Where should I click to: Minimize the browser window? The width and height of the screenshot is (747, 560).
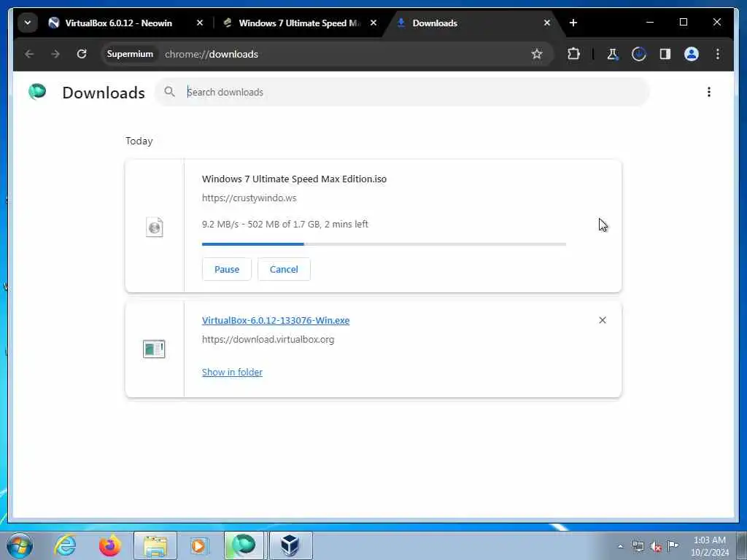pos(650,23)
